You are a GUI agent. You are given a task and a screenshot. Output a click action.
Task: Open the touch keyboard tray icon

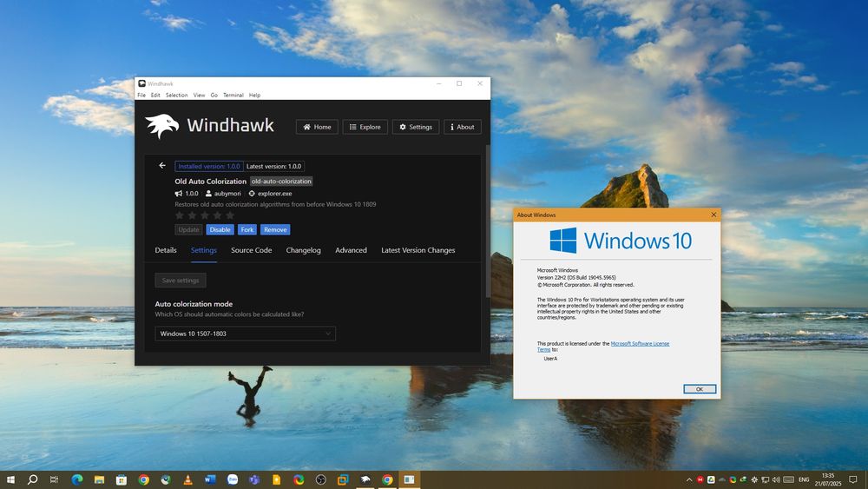(x=789, y=479)
